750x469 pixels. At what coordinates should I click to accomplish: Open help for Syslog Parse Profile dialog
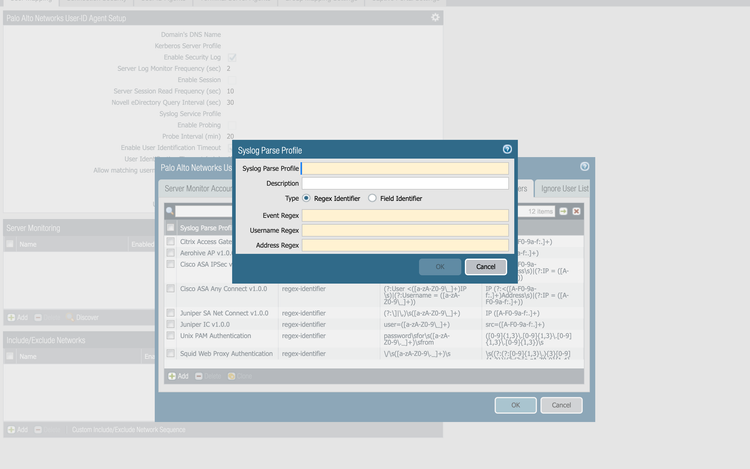[x=507, y=149]
